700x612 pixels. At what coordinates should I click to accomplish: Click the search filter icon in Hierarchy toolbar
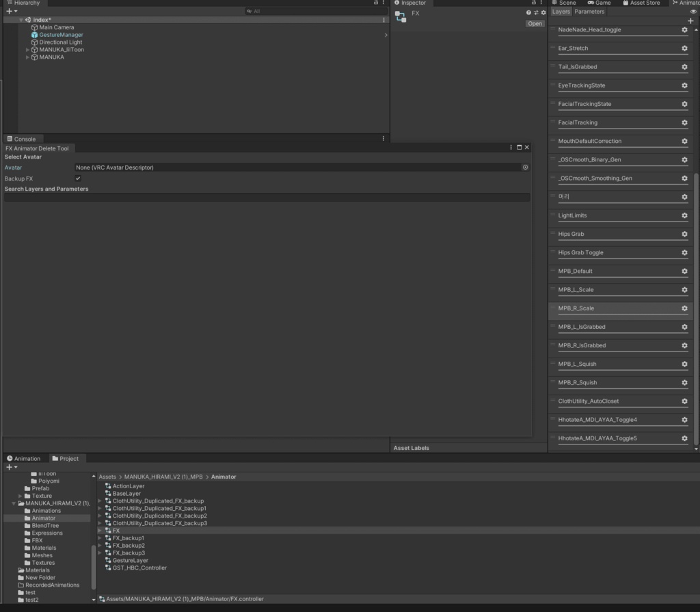click(250, 12)
